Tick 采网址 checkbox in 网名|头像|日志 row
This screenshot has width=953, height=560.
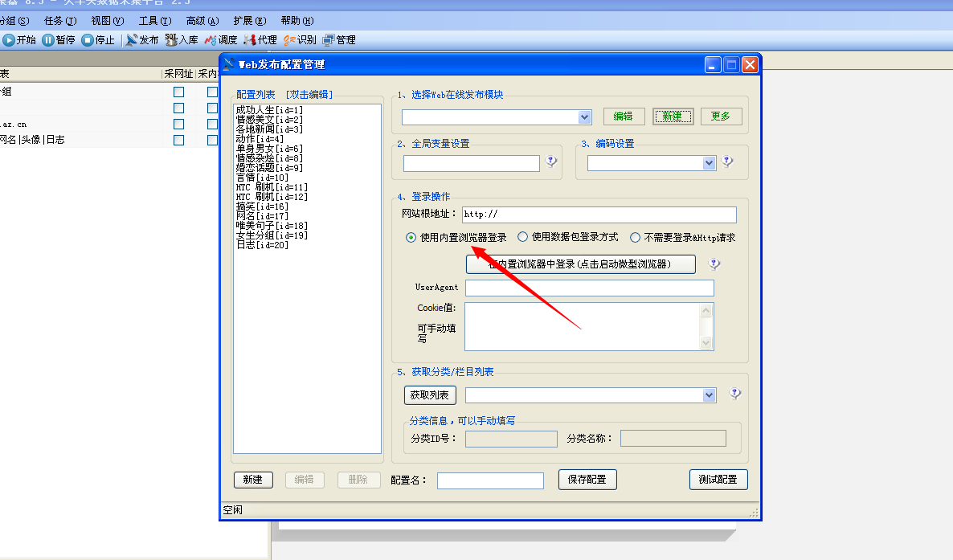click(178, 140)
